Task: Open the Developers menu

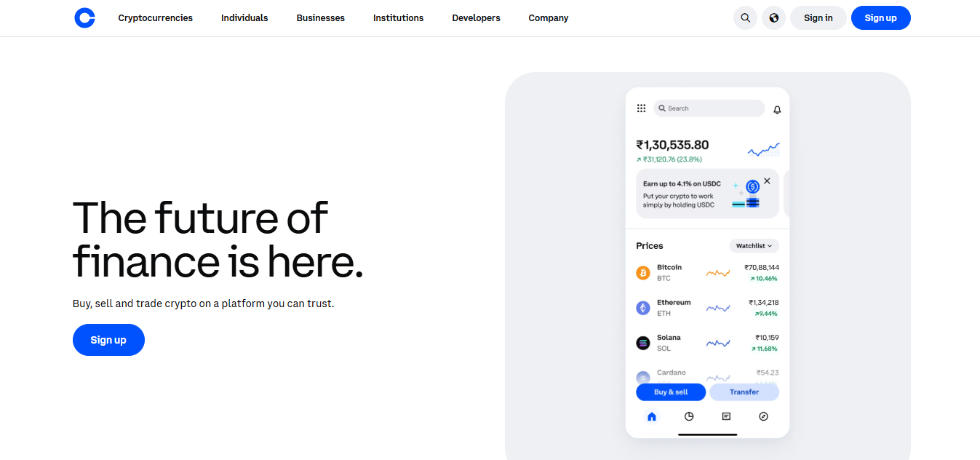Action: [x=476, y=18]
